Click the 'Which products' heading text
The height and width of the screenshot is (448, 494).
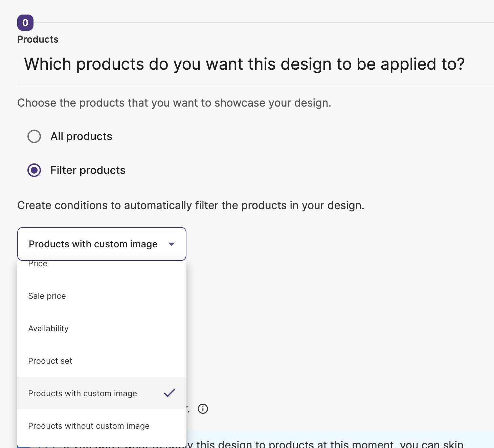244,64
